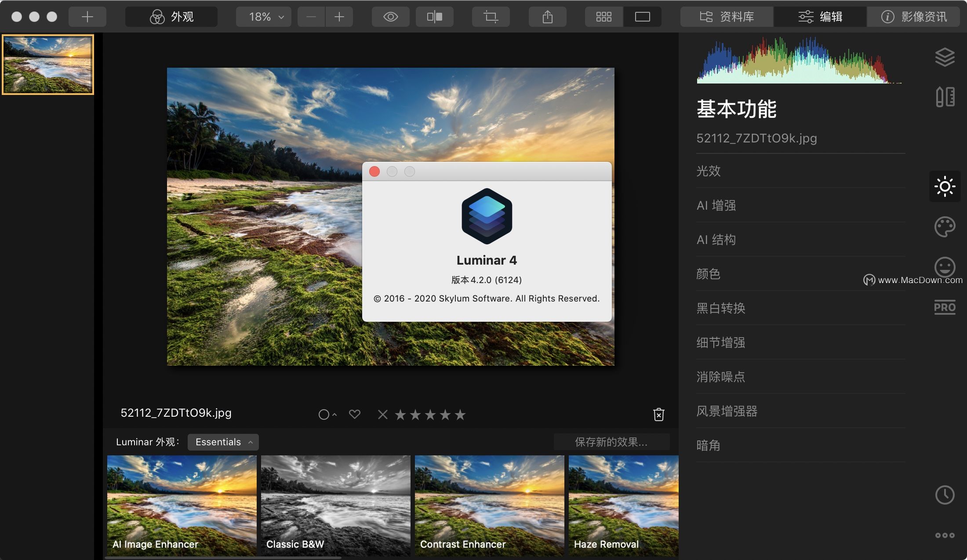The width and height of the screenshot is (967, 560).
Task: Expand the 暗角 vignette tool
Action: pos(800,445)
